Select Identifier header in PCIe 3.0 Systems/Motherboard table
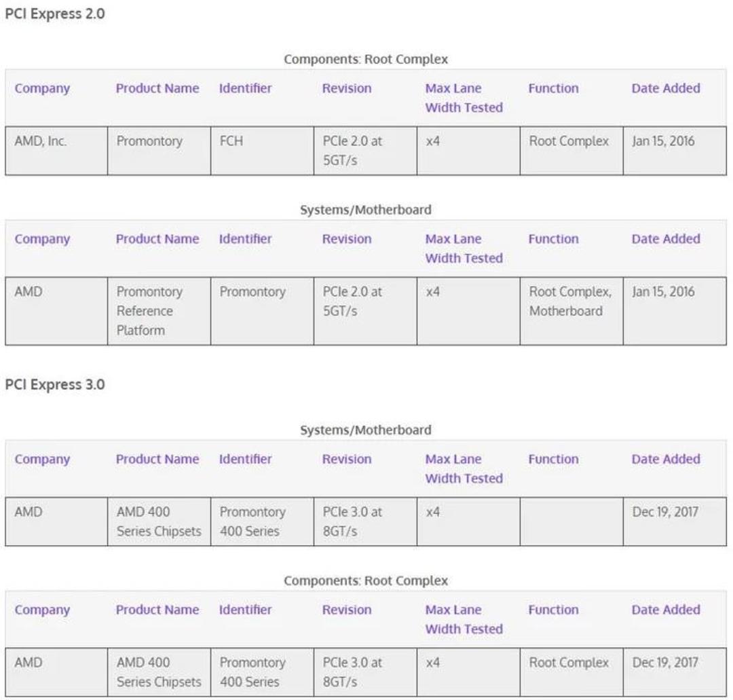Image resolution: width=733 pixels, height=700 pixels. (x=246, y=459)
